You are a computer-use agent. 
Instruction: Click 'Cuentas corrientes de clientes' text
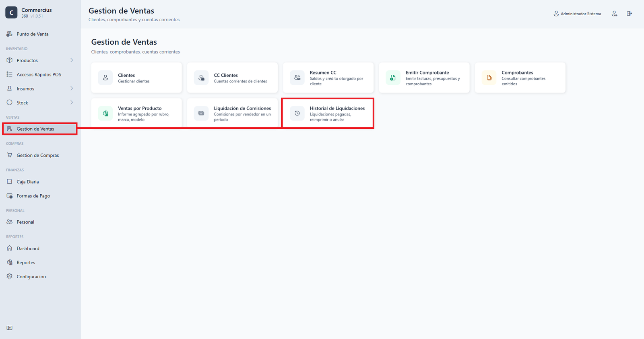[x=240, y=81]
